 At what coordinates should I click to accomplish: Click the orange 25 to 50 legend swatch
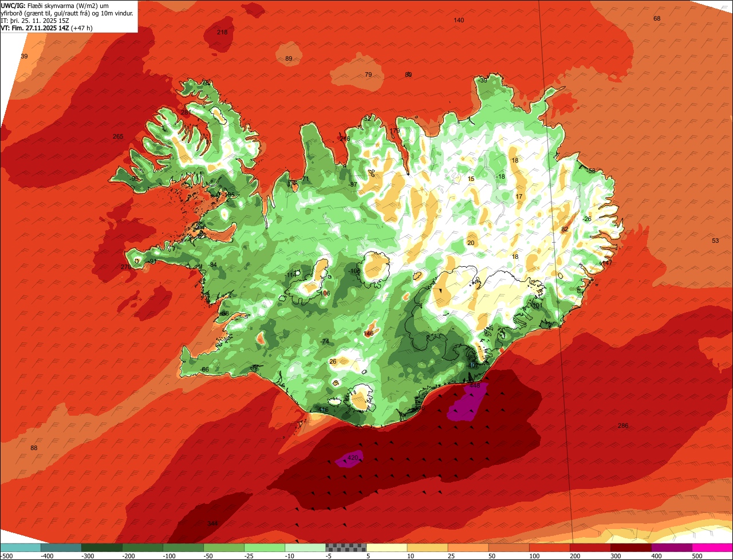tap(468, 547)
